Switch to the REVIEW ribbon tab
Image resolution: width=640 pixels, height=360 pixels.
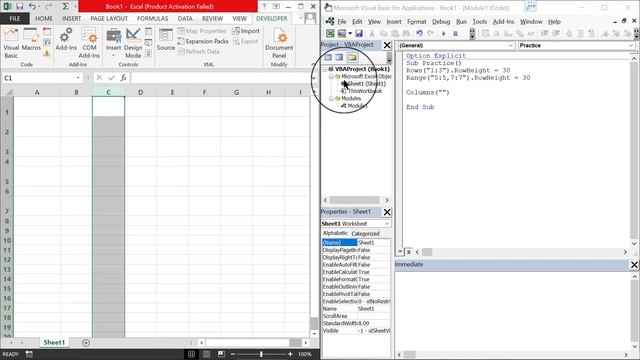(x=212, y=19)
